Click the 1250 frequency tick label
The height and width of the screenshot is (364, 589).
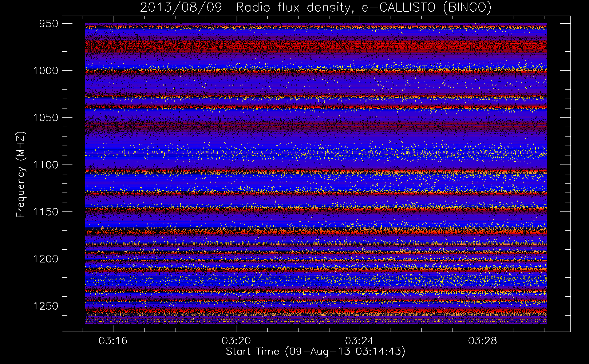(x=46, y=306)
